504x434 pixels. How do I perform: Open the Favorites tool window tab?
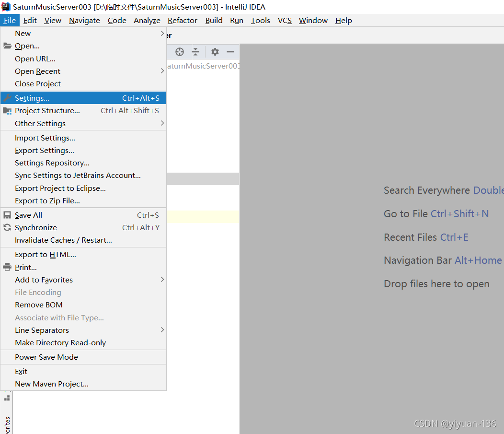[7, 425]
